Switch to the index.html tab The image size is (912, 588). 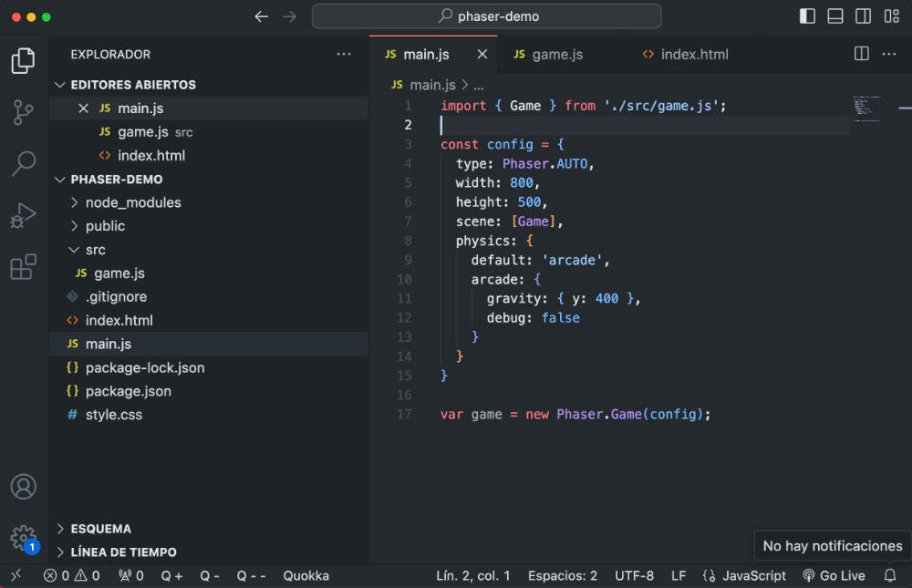(x=693, y=55)
